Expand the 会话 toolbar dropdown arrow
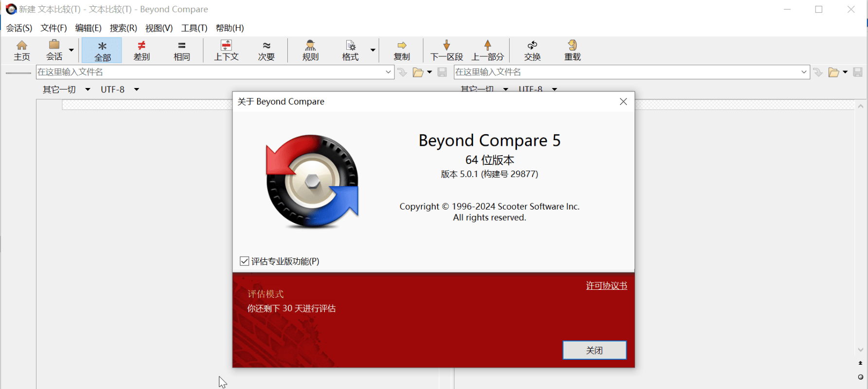The height and width of the screenshot is (389, 868). tap(71, 50)
